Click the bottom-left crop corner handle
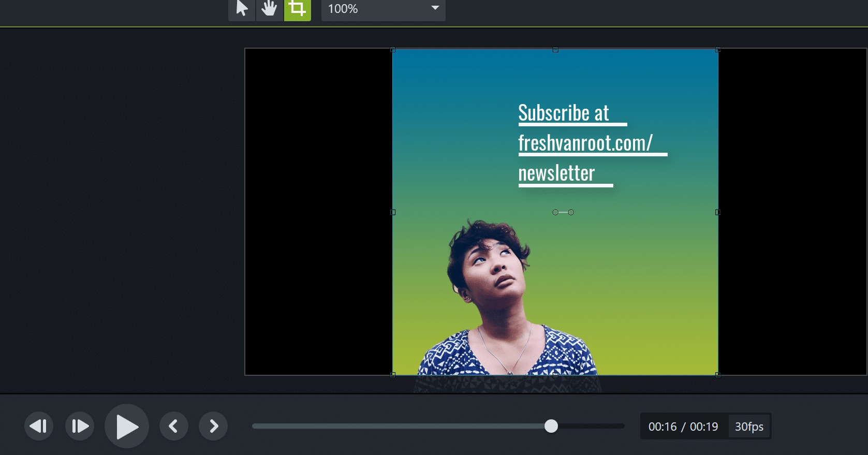868x455 pixels. click(x=393, y=375)
